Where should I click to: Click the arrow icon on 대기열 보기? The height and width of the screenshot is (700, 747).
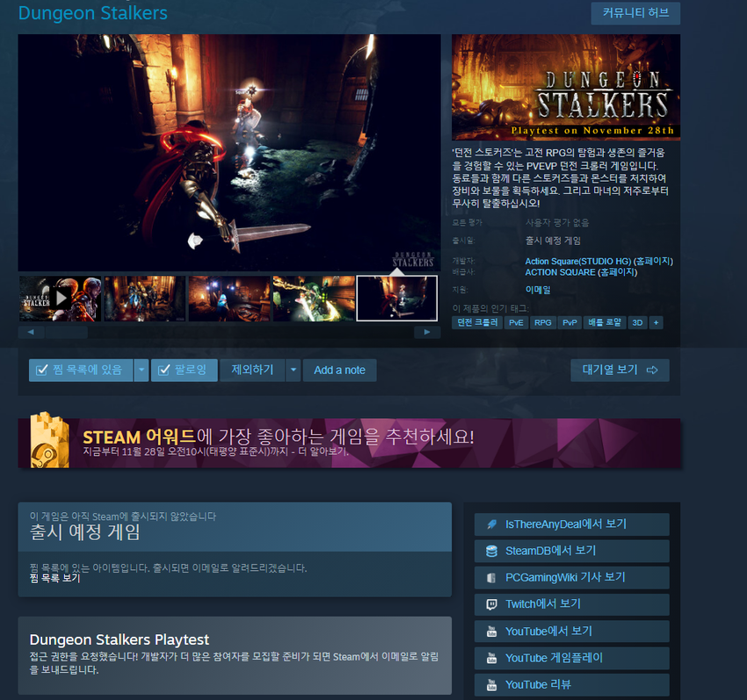point(652,370)
